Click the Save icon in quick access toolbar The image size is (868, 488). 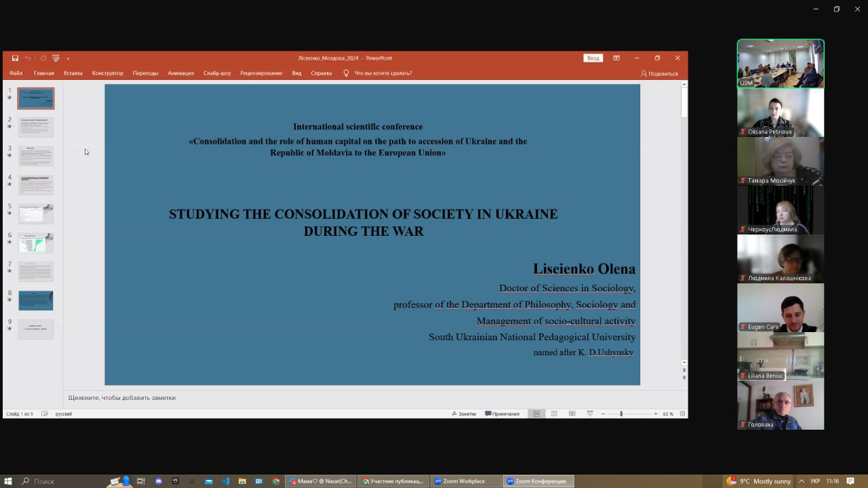pos(15,58)
